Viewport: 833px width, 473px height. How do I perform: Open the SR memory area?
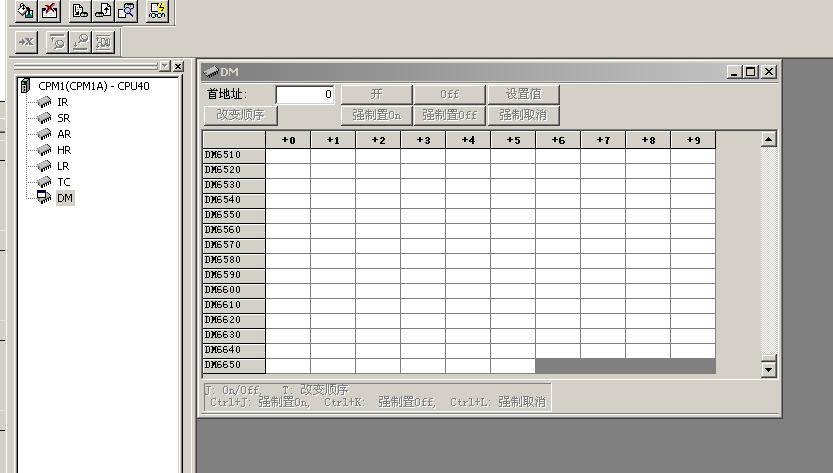pyautogui.click(x=63, y=118)
